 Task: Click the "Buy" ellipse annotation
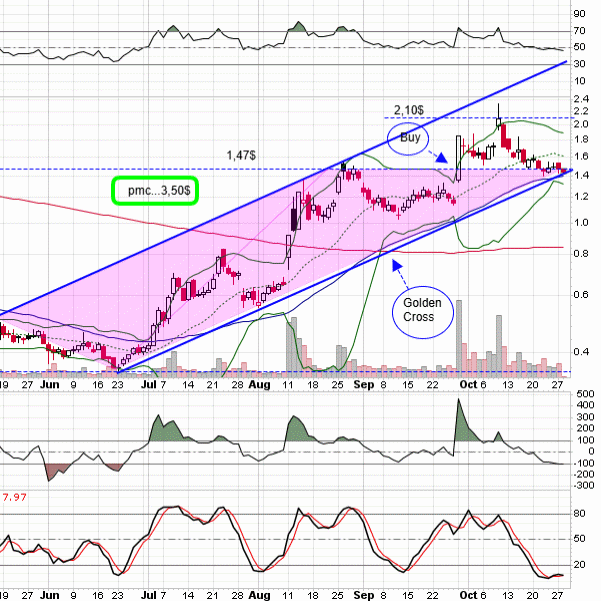click(x=406, y=138)
